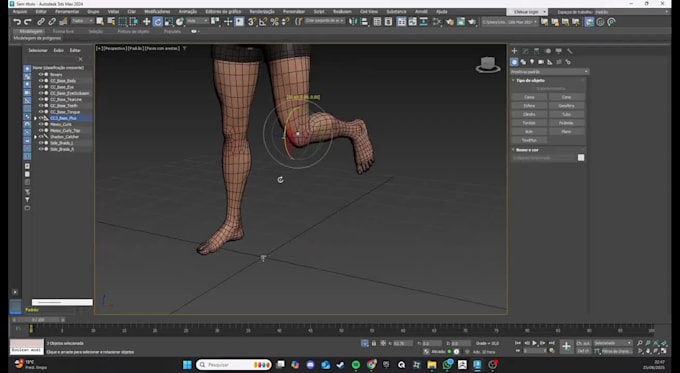Open the Modify tab in command panel
Image resolution: width=680 pixels, height=373 pixels.
(526, 51)
